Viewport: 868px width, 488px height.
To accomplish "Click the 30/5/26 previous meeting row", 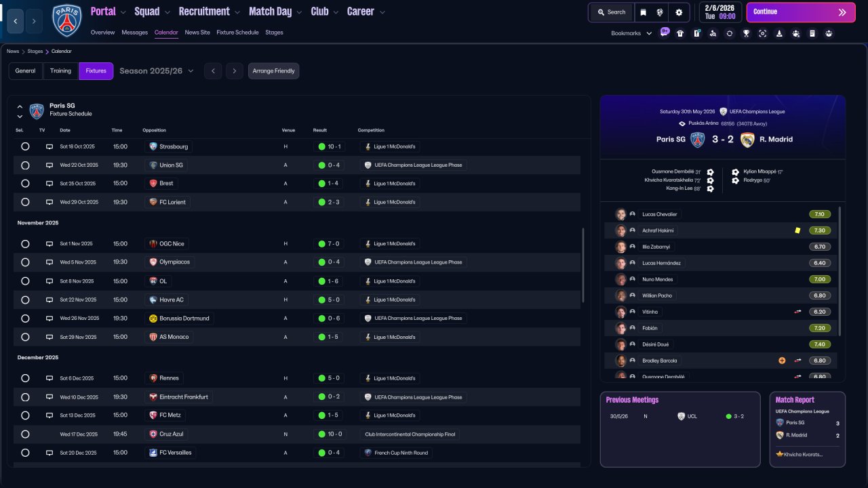I will click(x=680, y=416).
